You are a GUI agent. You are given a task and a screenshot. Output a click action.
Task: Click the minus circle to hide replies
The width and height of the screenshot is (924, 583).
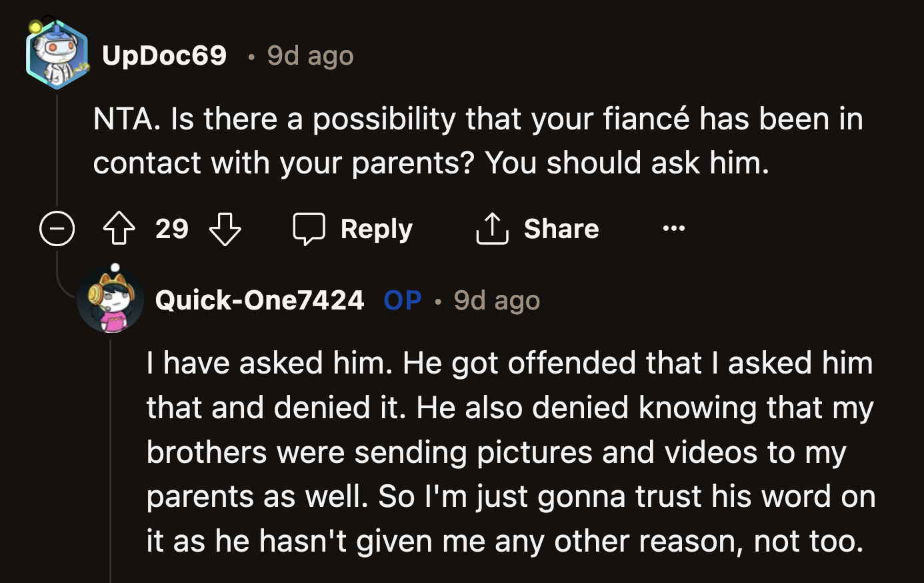(57, 229)
